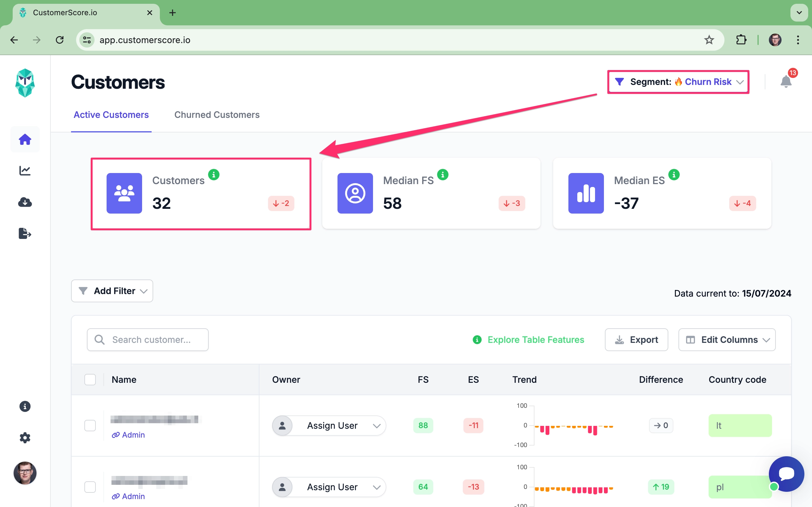The width and height of the screenshot is (812, 507).
Task: Click the info icon beside Median FS
Action: coord(442,175)
